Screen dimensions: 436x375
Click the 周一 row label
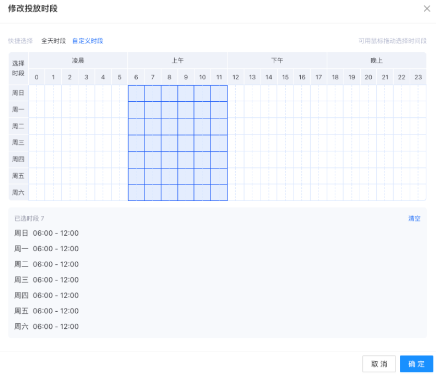[18, 110]
